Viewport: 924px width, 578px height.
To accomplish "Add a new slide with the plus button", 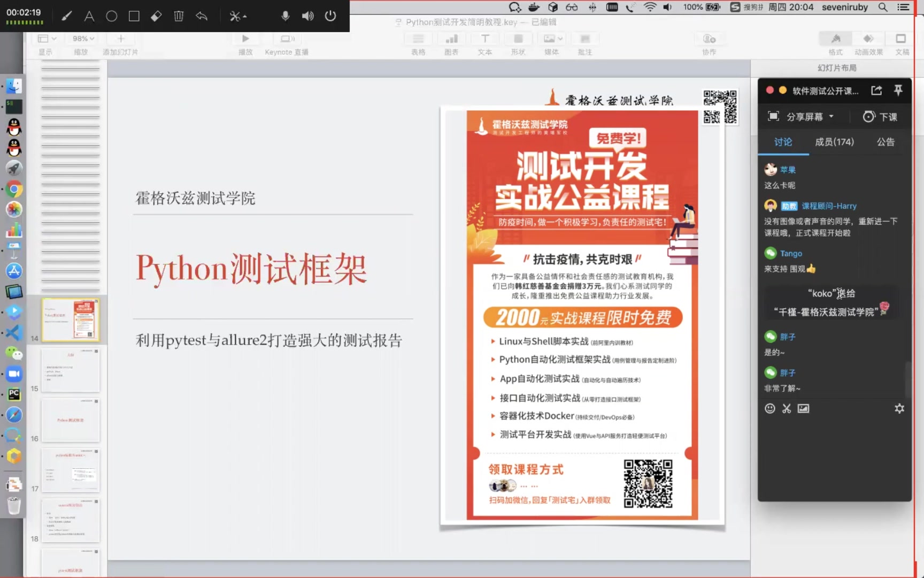I will pos(121,39).
